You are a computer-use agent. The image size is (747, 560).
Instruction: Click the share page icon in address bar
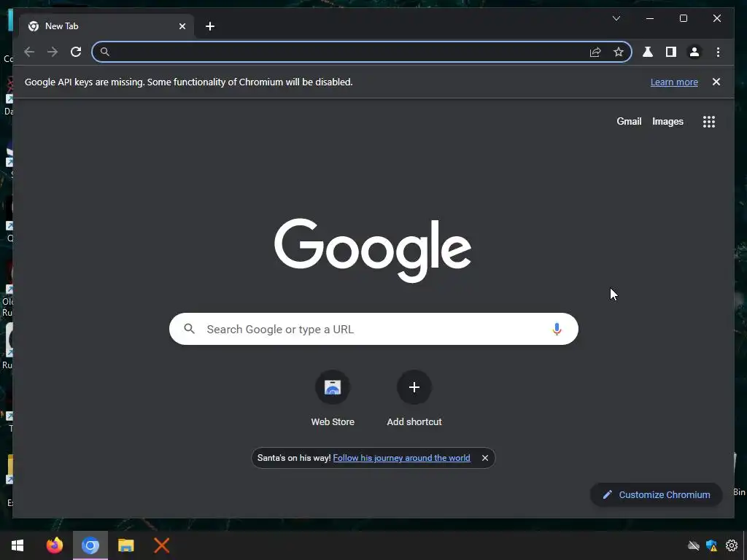595,52
